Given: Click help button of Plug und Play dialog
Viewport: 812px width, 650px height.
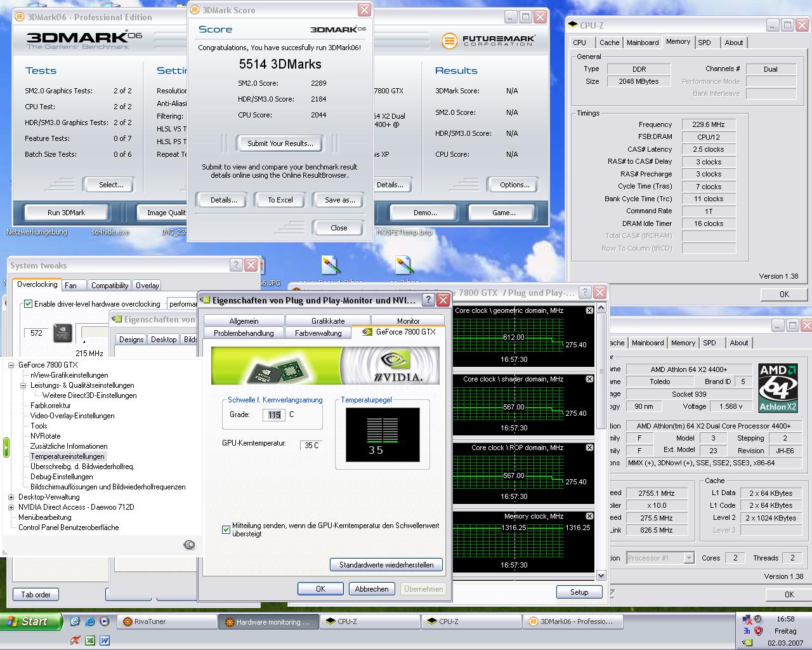Looking at the screenshot, I should (x=428, y=300).
